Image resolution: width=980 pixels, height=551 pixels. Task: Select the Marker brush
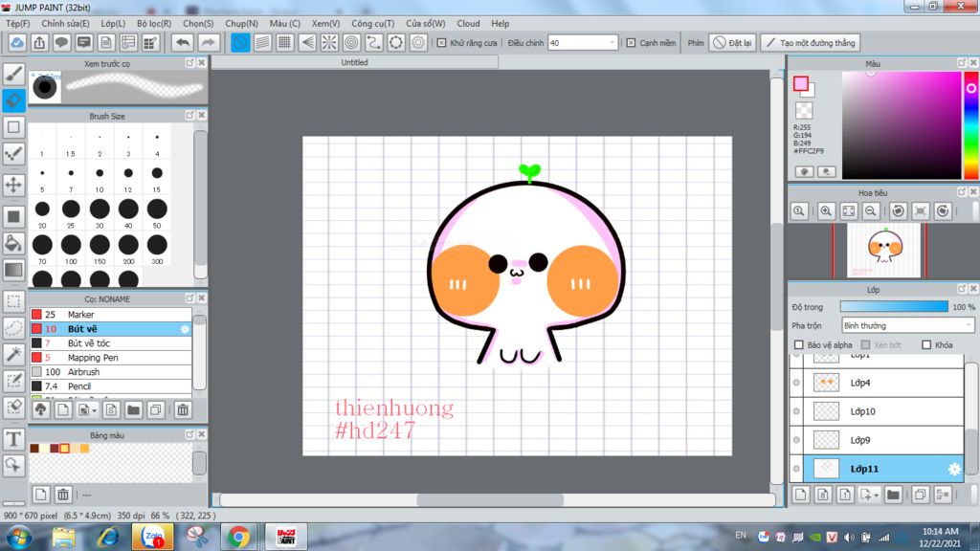pos(111,314)
